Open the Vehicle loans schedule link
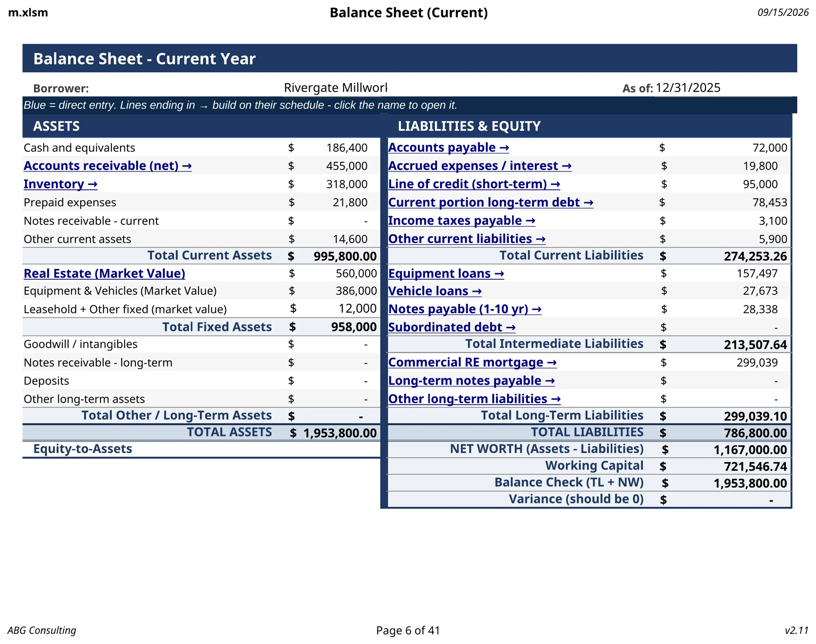 435,291
